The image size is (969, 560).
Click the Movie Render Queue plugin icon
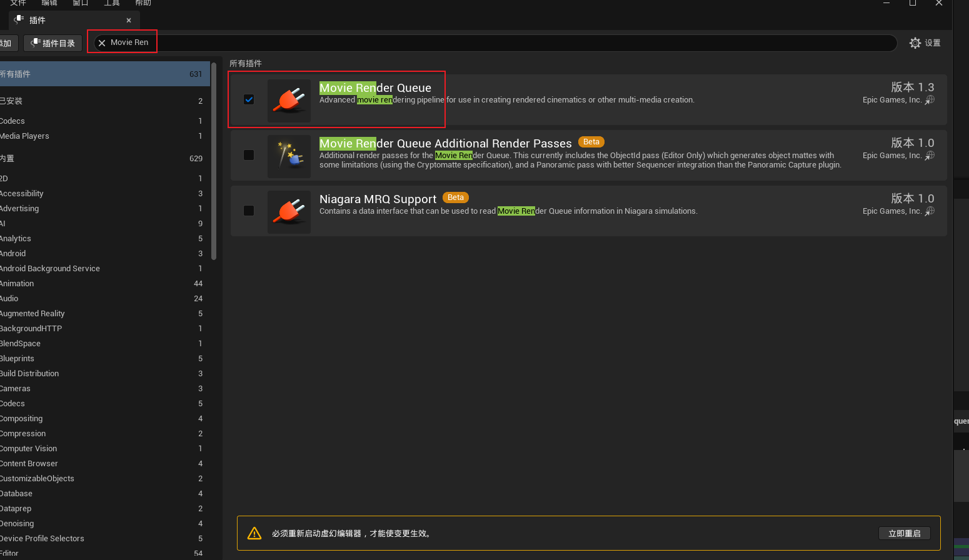point(289,100)
